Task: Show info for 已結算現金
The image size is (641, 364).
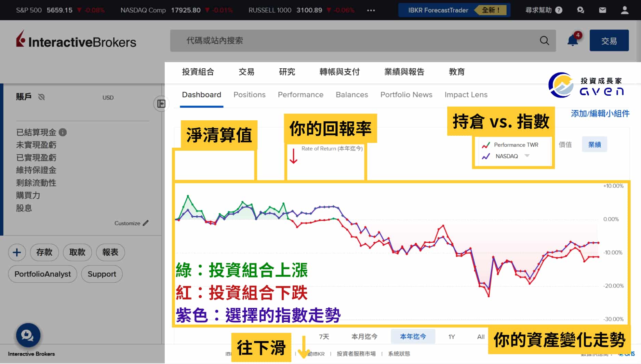Action: click(x=63, y=132)
